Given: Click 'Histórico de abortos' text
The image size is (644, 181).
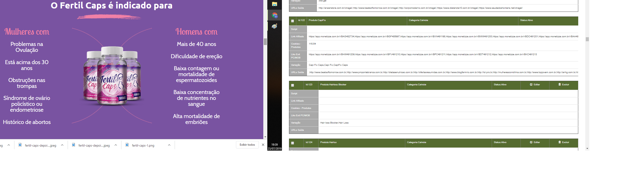Looking at the screenshot, I should (27, 122).
